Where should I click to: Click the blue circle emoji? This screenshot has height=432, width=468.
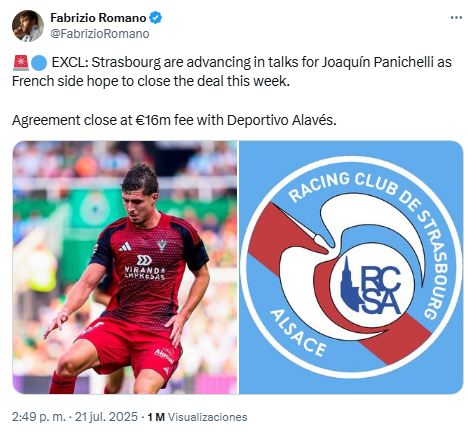coord(39,63)
